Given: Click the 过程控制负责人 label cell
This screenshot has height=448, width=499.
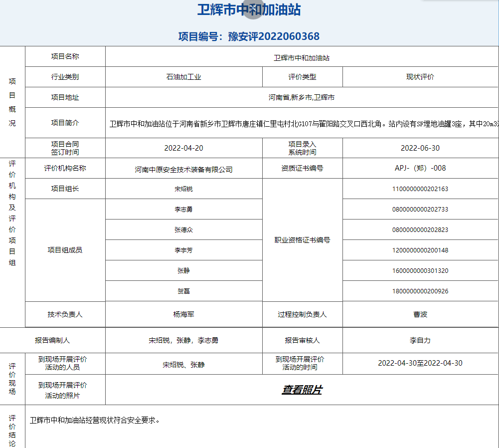Looking at the screenshot, I should tap(302, 314).
